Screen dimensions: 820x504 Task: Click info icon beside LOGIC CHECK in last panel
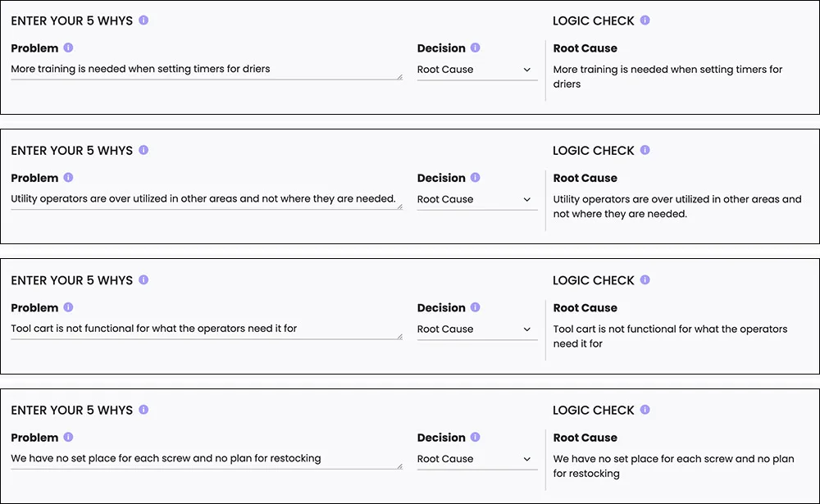tap(645, 410)
